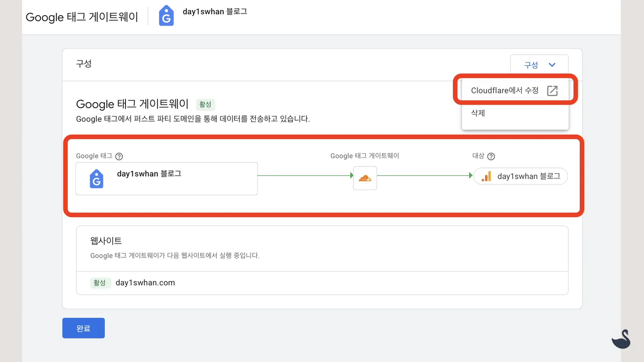The width and height of the screenshot is (644, 362).
Task: Click the help icon next to Google 태그
Action: (119, 156)
